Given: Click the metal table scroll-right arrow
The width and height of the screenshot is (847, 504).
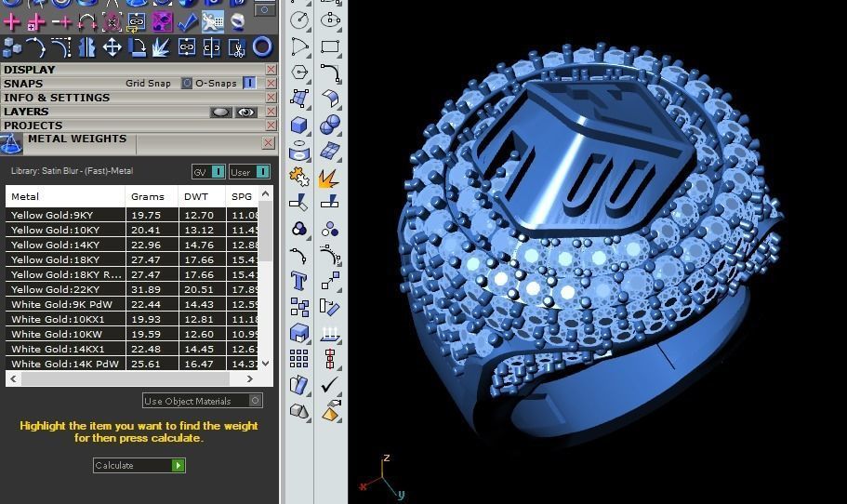Looking at the screenshot, I should pos(249,379).
